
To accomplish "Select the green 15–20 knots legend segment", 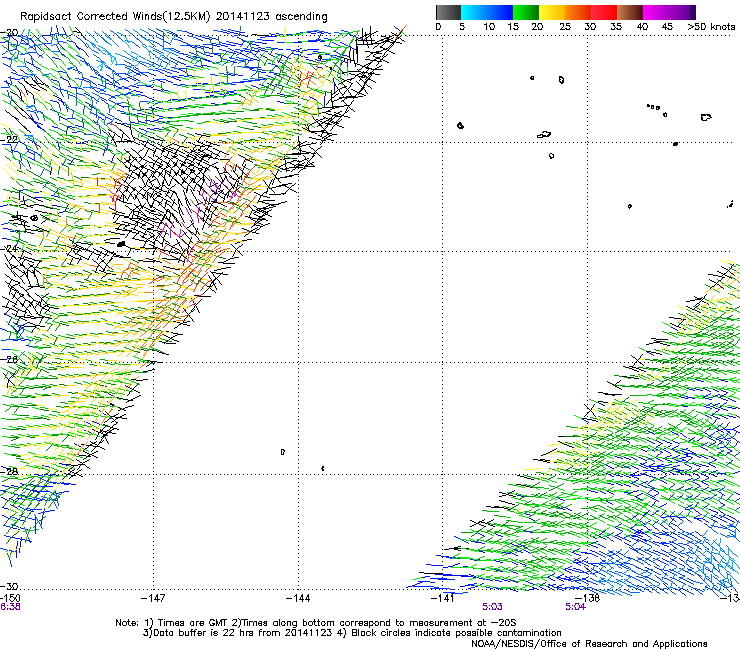I will point(526,12).
